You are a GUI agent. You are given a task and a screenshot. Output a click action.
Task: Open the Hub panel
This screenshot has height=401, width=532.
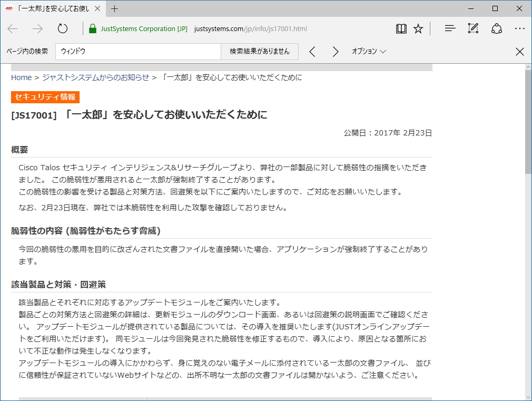coord(450,28)
